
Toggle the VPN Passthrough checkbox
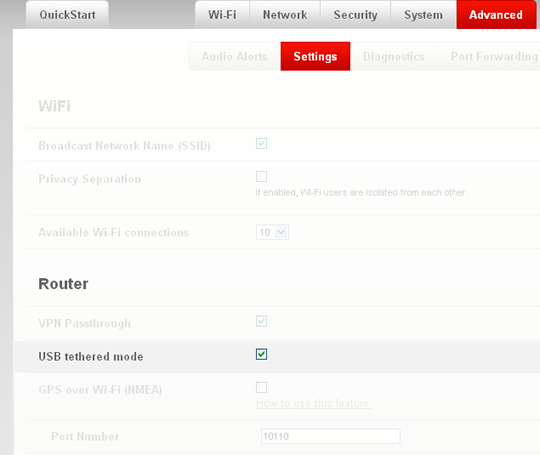coord(261,321)
